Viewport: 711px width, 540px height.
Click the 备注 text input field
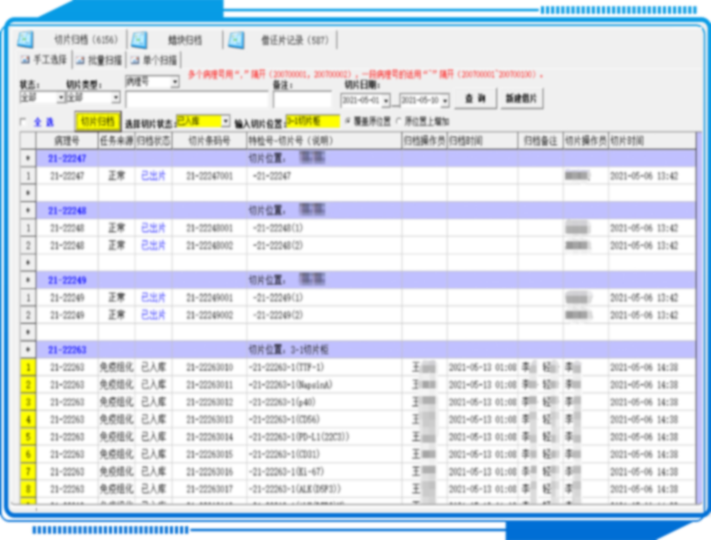point(301,99)
